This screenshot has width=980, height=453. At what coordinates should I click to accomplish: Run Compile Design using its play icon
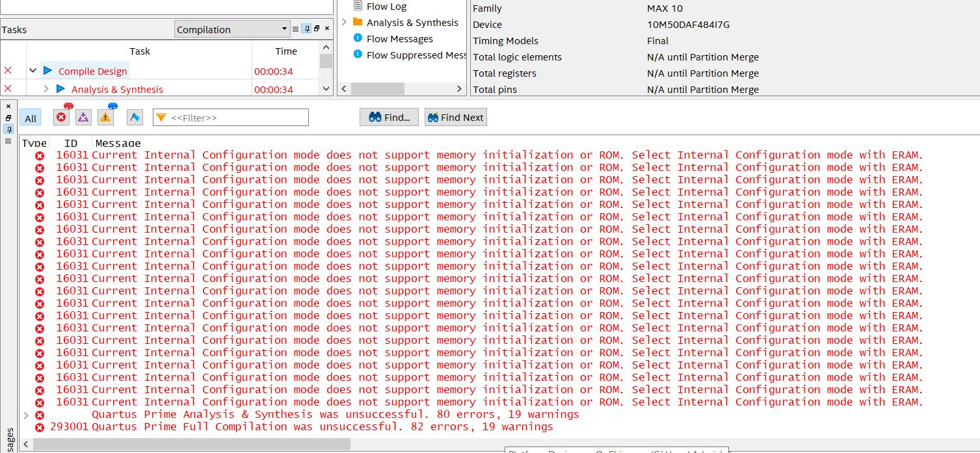47,70
